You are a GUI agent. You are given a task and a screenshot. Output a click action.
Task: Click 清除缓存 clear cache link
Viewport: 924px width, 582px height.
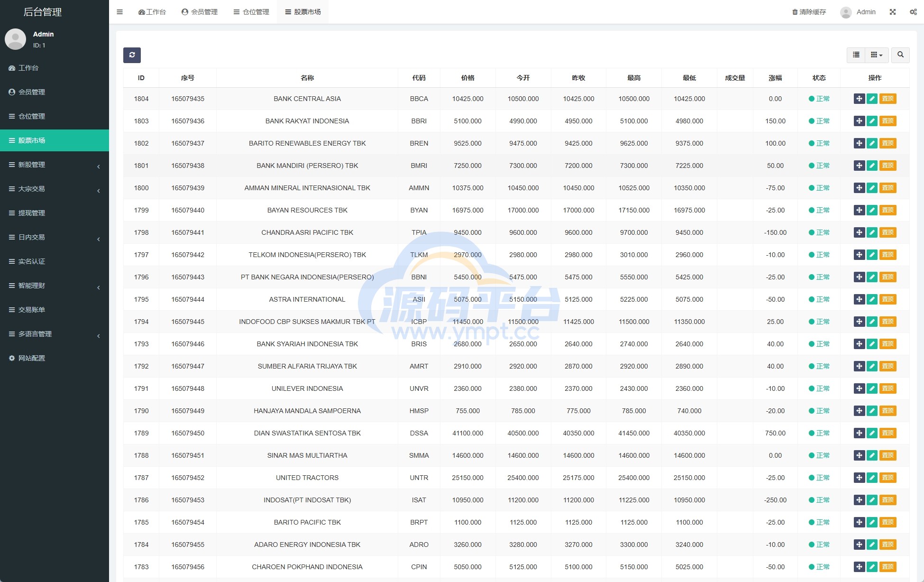pos(809,12)
